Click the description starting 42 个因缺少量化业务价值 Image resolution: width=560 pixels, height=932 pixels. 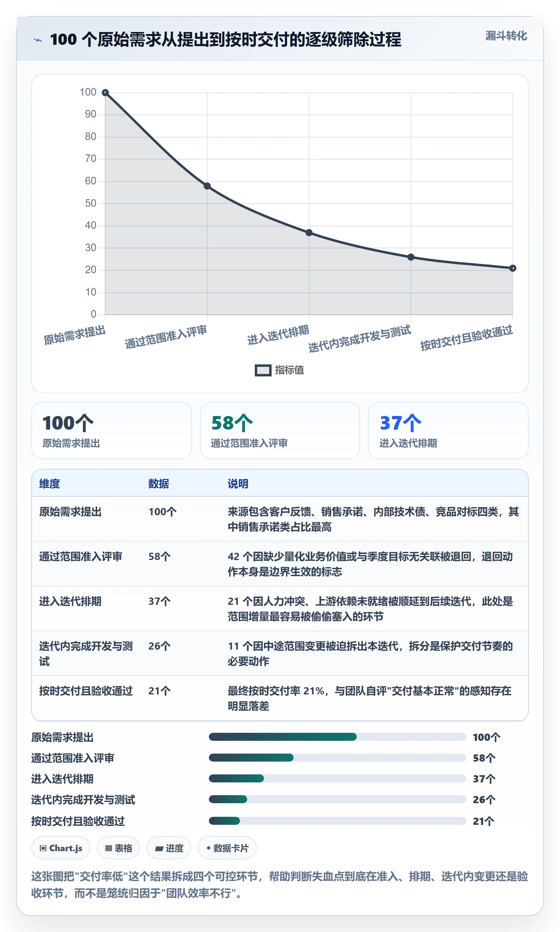370,564
